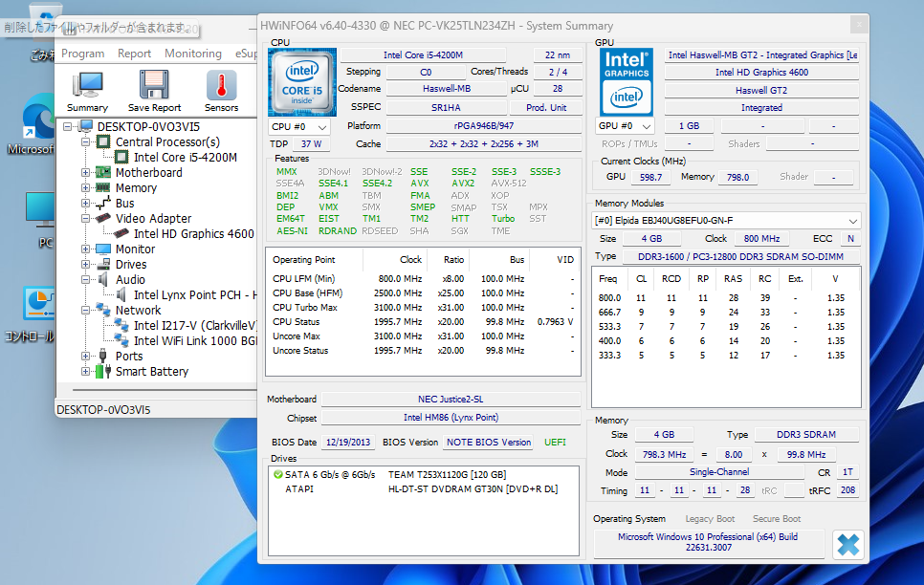Expand the Ports tree node
Viewport: 924px width, 585px height.
pos(85,356)
